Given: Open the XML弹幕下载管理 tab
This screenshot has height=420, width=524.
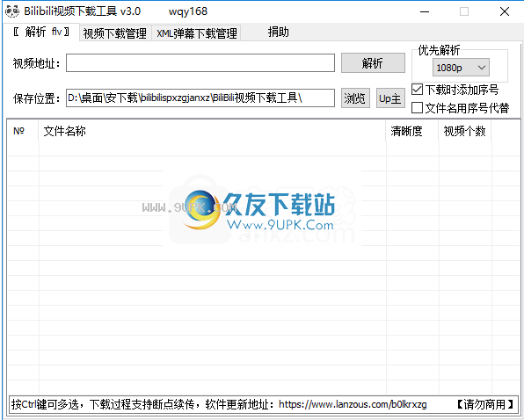Looking at the screenshot, I should pos(197,33).
